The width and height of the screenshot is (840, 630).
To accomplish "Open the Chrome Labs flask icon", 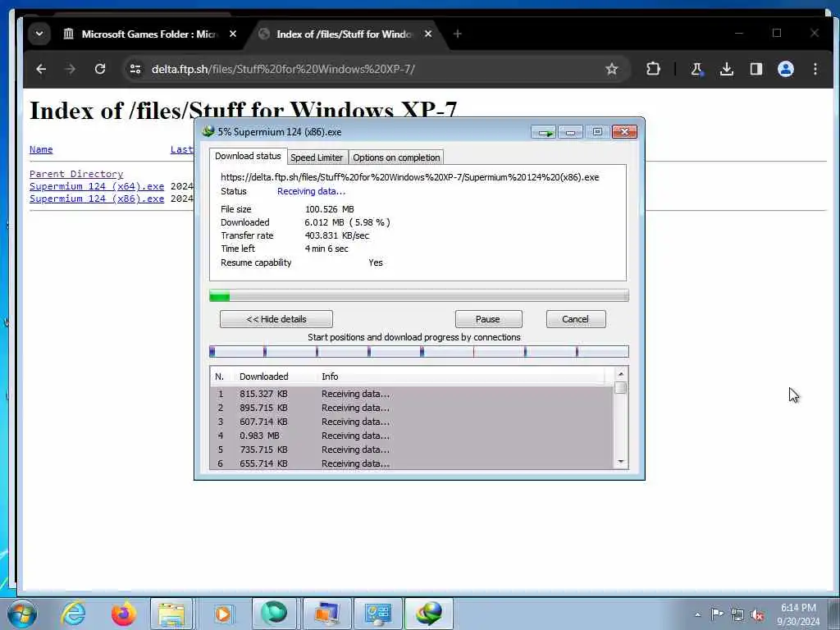I will tap(697, 69).
